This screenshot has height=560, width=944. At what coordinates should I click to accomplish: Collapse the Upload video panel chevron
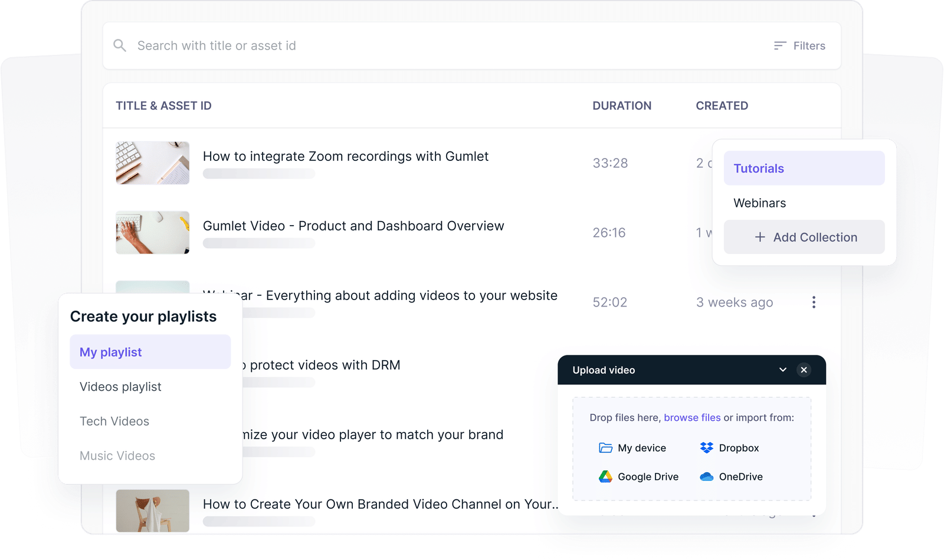783,370
